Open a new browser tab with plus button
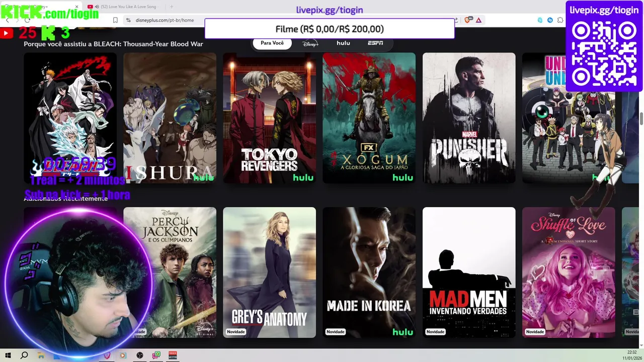This screenshot has height=362, width=644. pyautogui.click(x=171, y=7)
